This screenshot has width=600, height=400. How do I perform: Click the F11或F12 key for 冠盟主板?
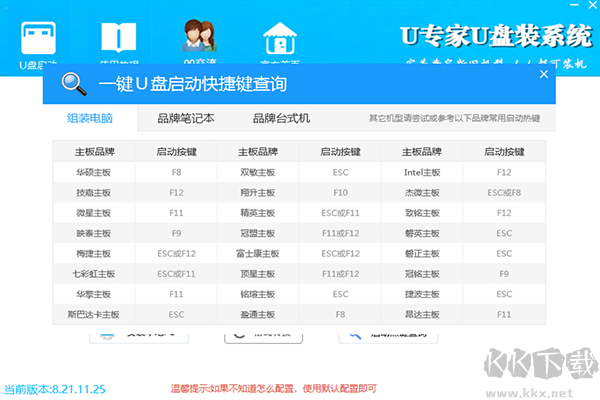pos(341,233)
